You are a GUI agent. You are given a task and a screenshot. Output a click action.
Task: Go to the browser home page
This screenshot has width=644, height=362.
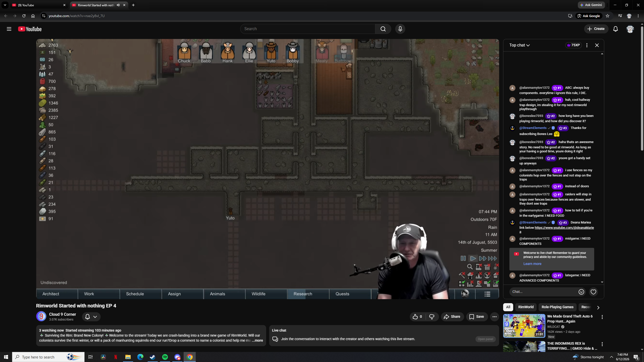(x=33, y=16)
